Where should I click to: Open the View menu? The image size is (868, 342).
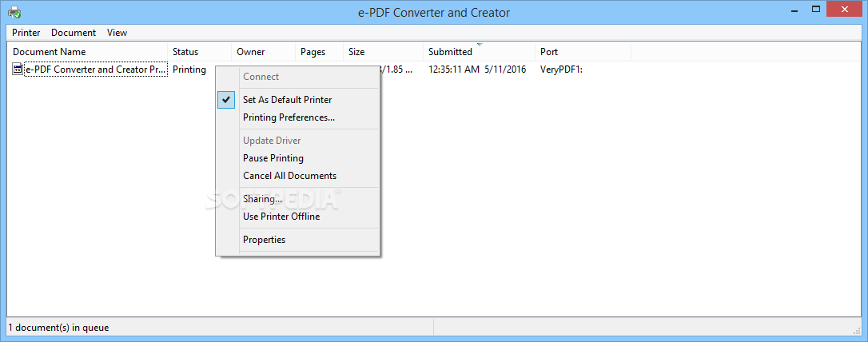click(x=117, y=33)
